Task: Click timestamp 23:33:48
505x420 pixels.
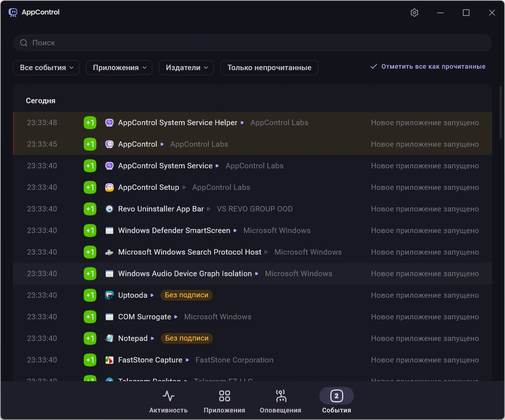Action: pyautogui.click(x=42, y=123)
